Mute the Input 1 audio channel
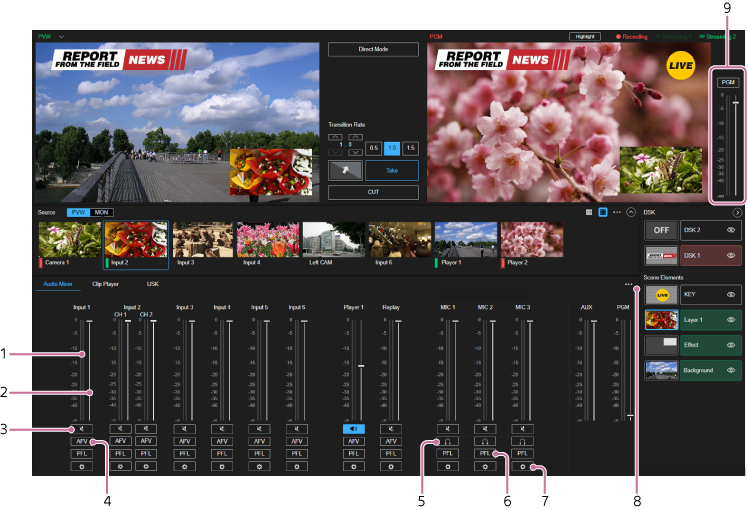This screenshot has height=510, width=748. tap(81, 428)
